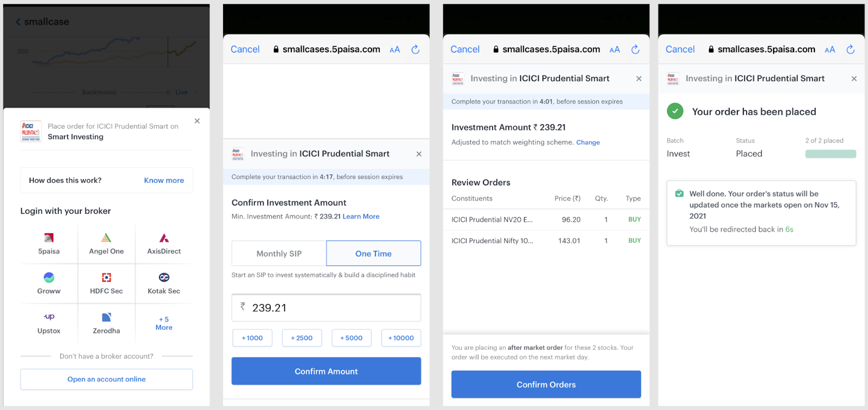Add +1000 to the amount
This screenshot has width=868, height=410.
252,338
